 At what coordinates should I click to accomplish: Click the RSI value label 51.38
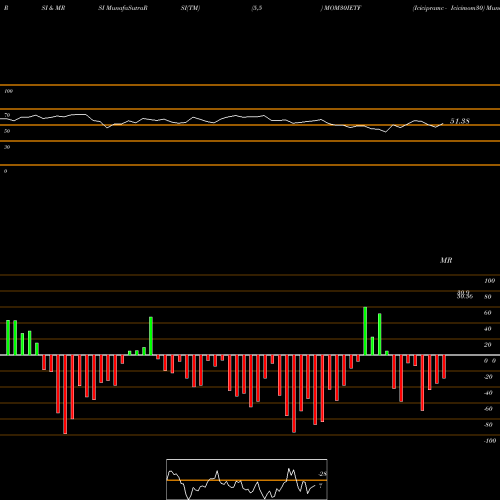coord(460,121)
